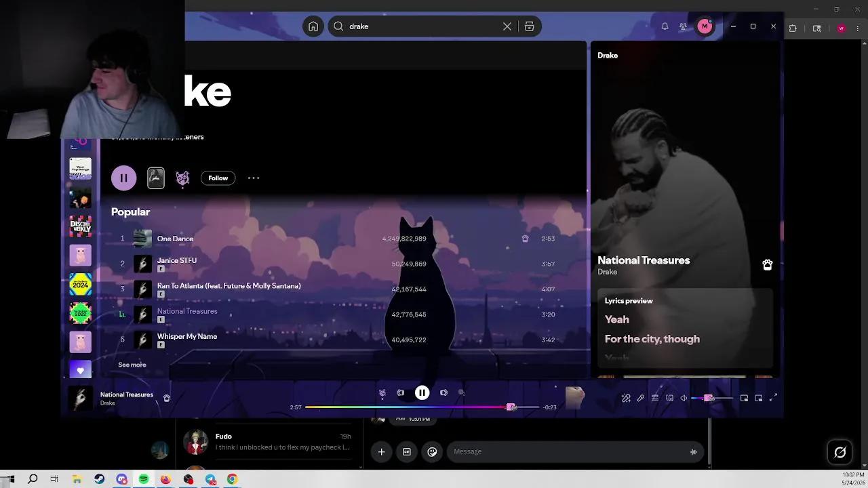The height and width of the screenshot is (488, 868).
Task: Toggle save icon beside bottom-bar track title
Action: point(166,399)
